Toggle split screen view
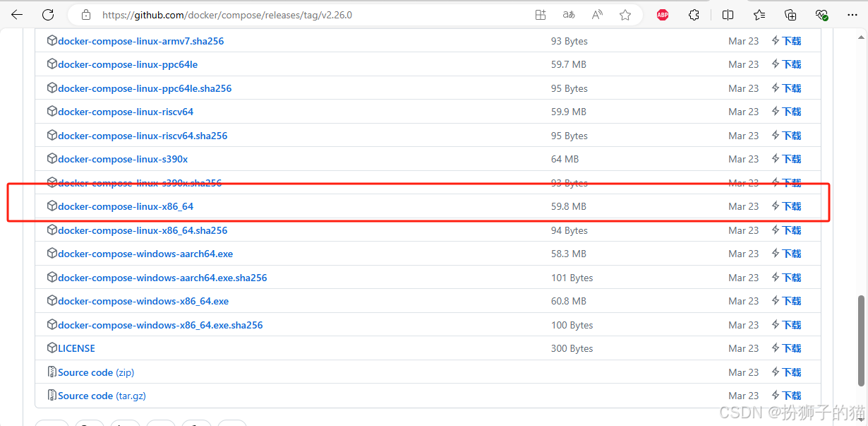This screenshot has width=868, height=426. tap(728, 14)
